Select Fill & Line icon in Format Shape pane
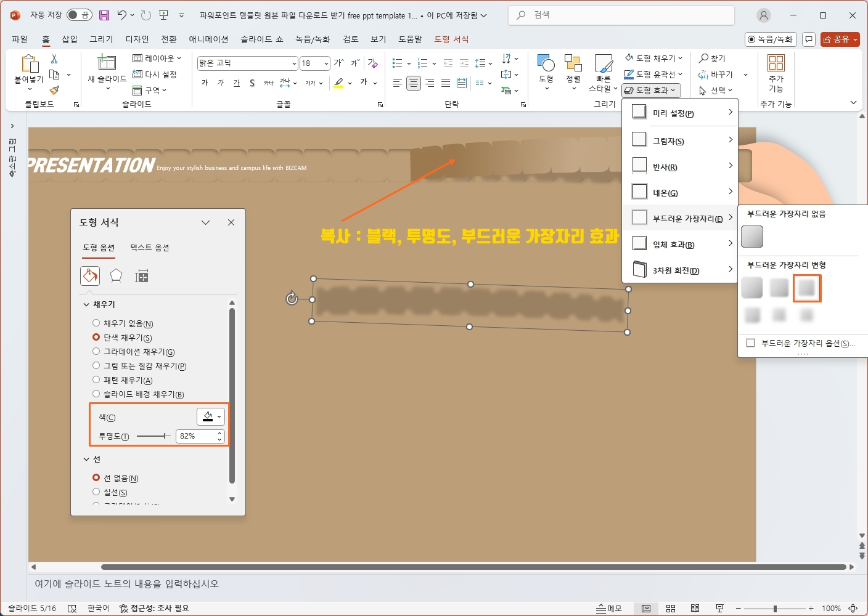 click(x=90, y=276)
